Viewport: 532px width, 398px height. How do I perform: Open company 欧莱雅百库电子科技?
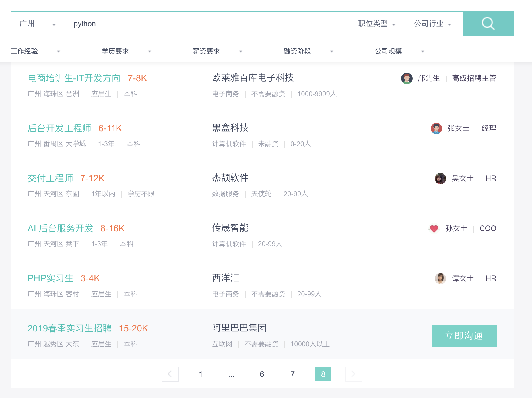(x=253, y=78)
